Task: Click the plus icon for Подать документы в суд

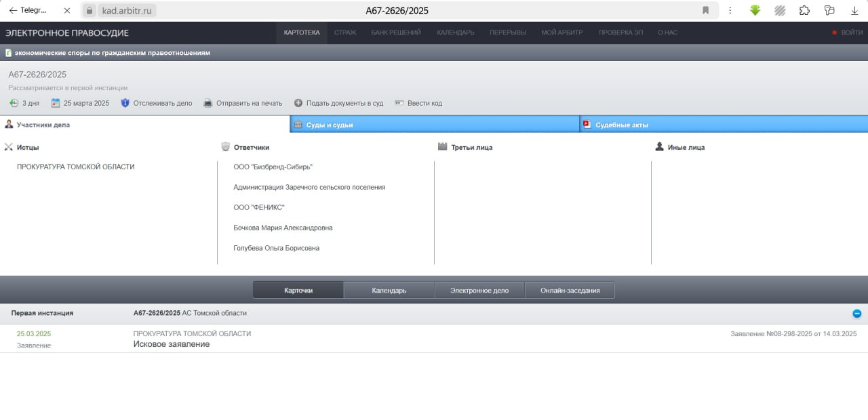Action: [298, 103]
